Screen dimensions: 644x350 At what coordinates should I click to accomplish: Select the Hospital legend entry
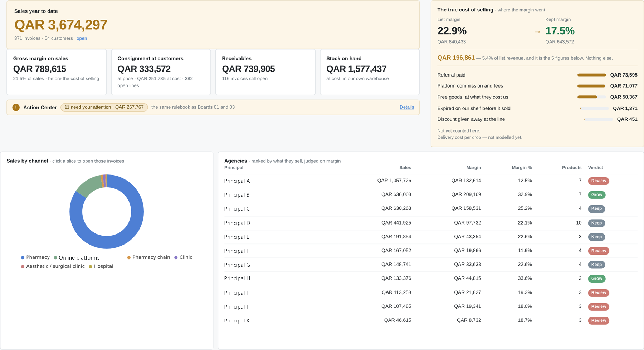coord(101,266)
